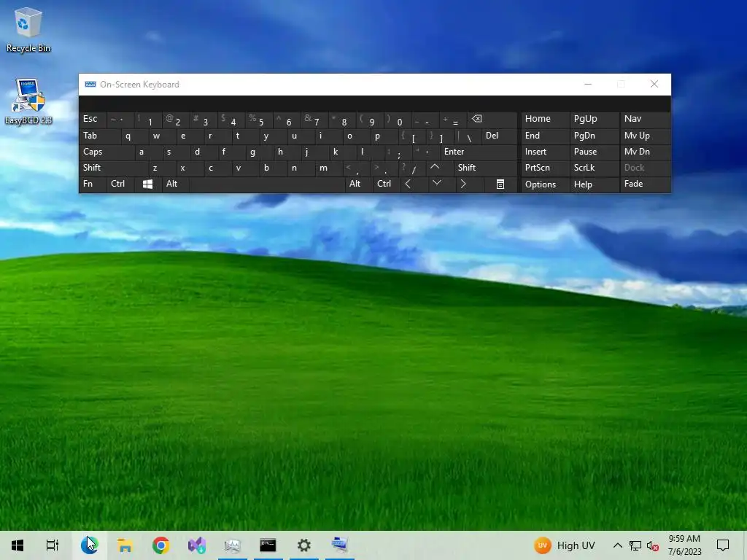Tap the letter g key
The width and height of the screenshot is (747, 560).
259,152
